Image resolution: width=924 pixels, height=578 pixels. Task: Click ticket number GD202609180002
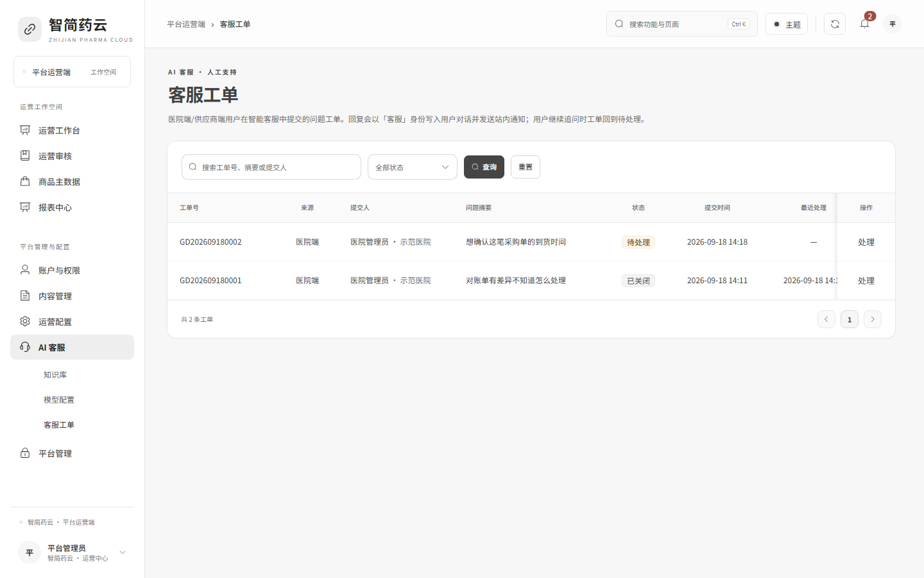pos(210,242)
